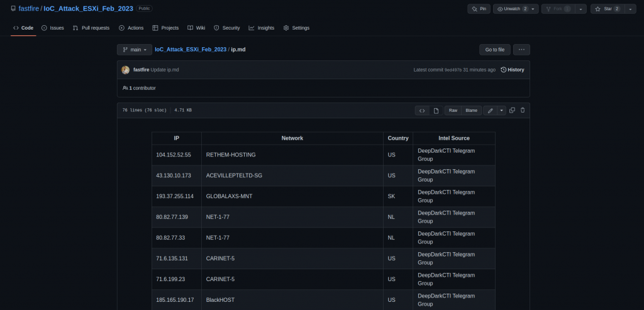The width and height of the screenshot is (644, 310).
Task: Open the Pull requests tab
Action: [x=91, y=28]
